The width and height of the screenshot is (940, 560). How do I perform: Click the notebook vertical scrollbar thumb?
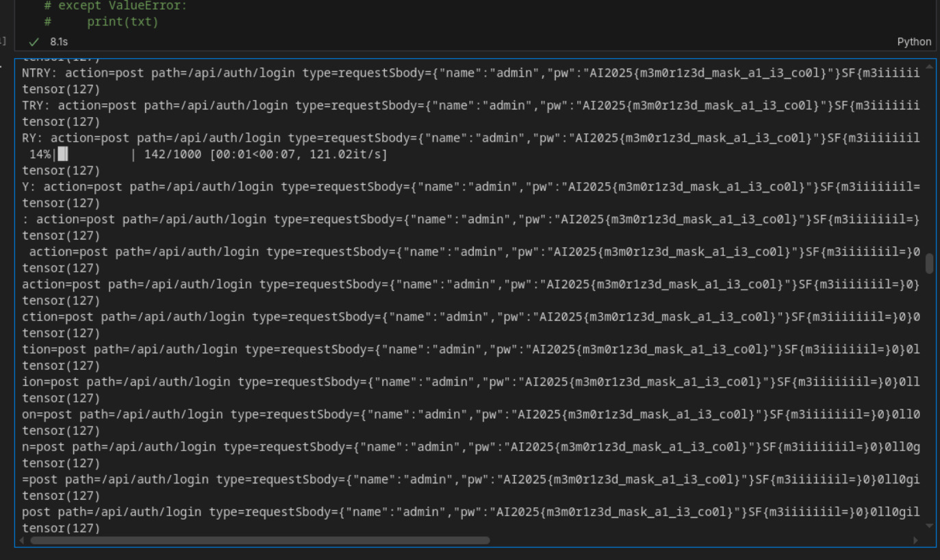point(929,264)
